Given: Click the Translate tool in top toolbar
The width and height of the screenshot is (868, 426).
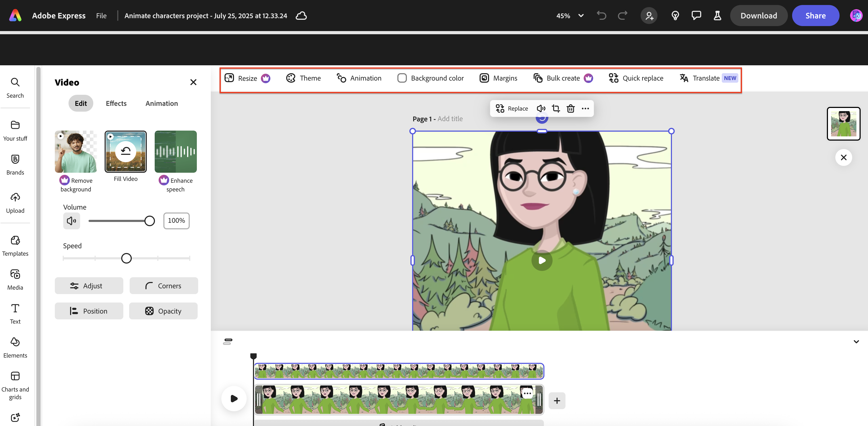Looking at the screenshot, I should point(706,78).
